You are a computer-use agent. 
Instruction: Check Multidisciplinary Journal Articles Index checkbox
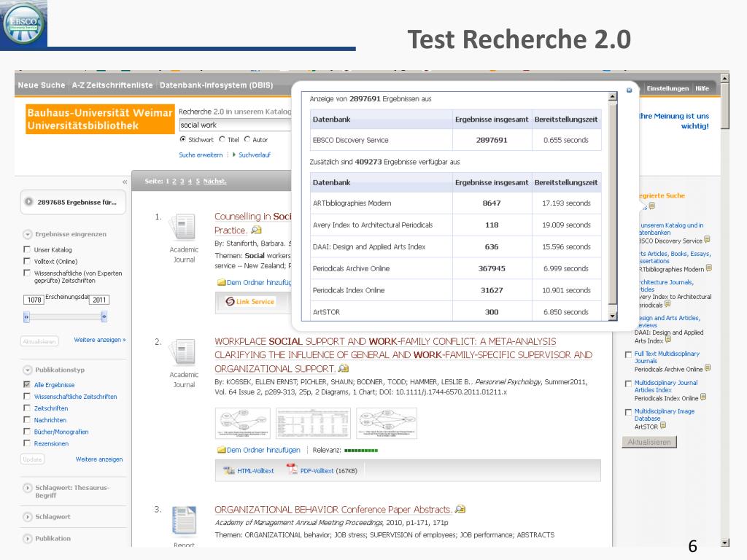click(628, 384)
